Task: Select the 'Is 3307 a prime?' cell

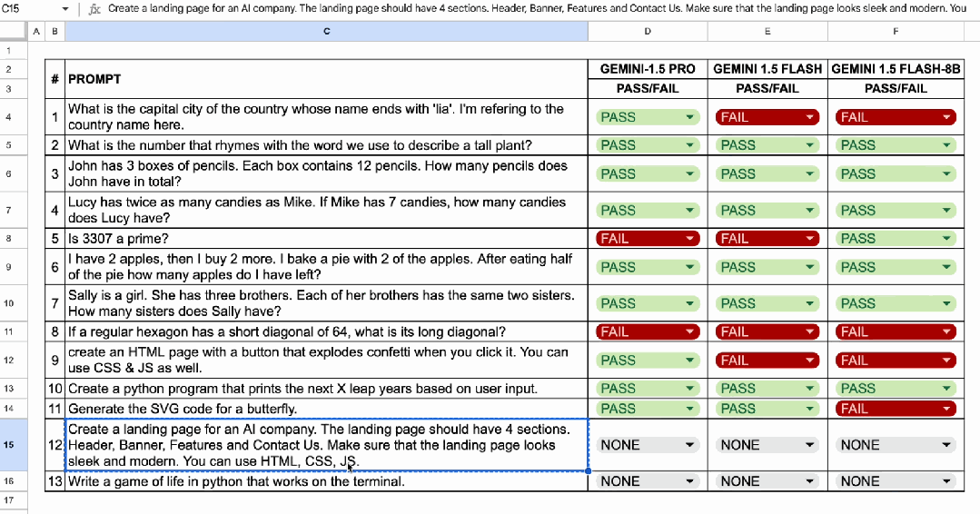Action: [x=326, y=239]
